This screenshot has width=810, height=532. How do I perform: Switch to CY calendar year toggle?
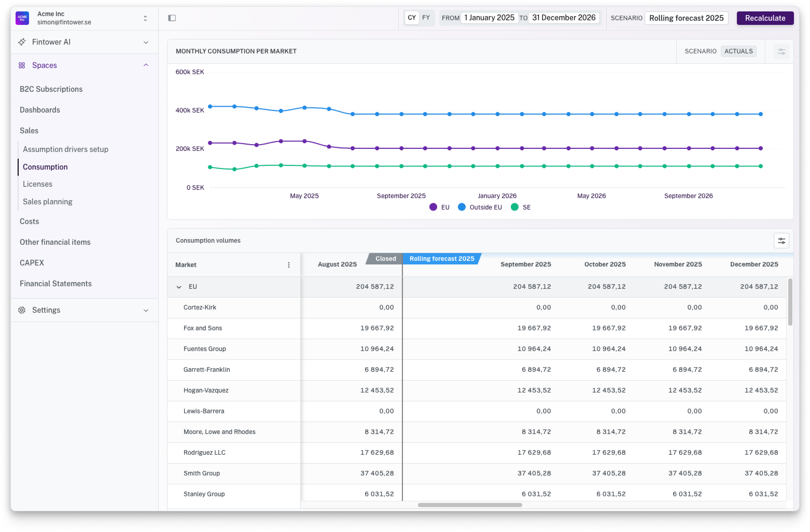412,18
